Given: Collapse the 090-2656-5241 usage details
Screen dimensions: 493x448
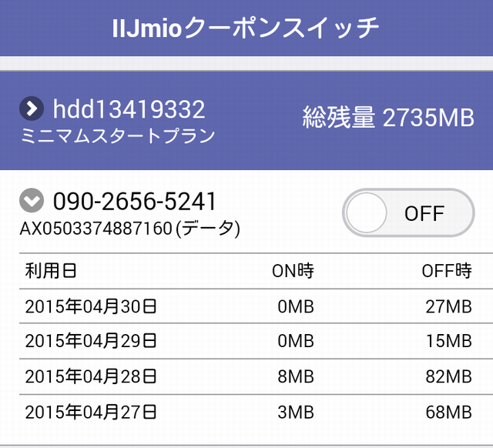Looking at the screenshot, I should tap(32, 200).
